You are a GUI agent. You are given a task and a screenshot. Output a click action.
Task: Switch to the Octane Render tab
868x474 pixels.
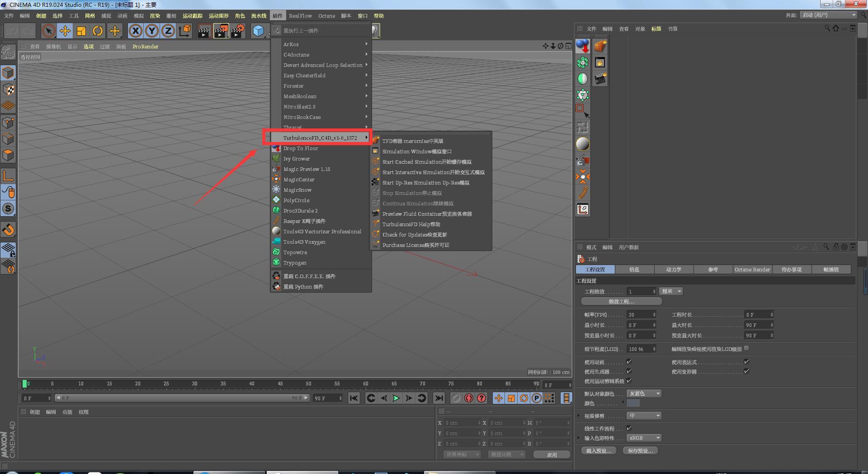pos(752,270)
